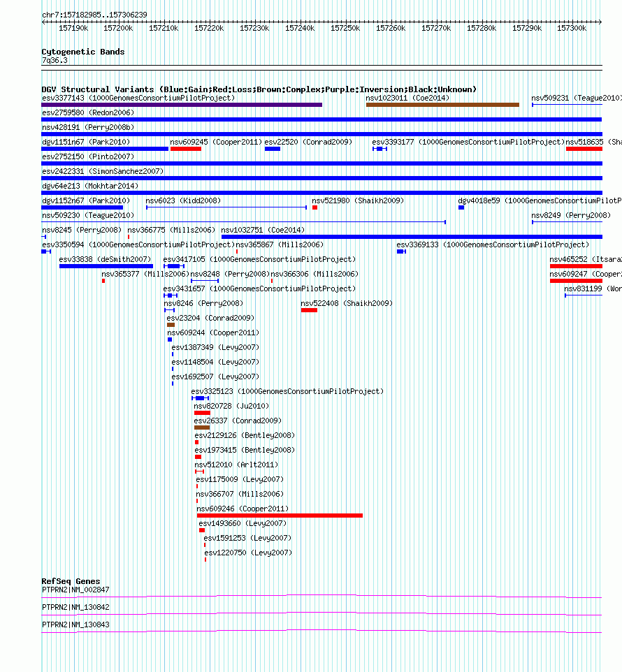622x672 pixels.
Task: Open the esv2759580 (Redon2006) variant label
Action: pyautogui.click(x=88, y=112)
